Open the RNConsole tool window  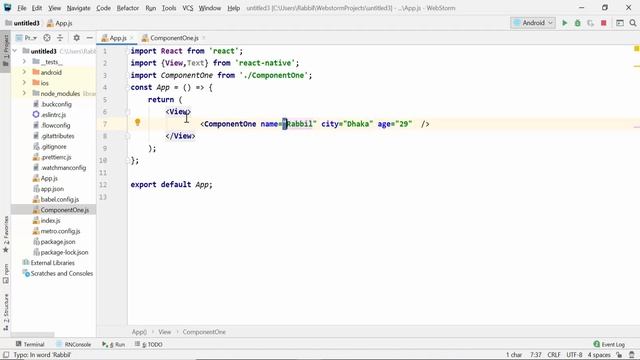click(73, 344)
